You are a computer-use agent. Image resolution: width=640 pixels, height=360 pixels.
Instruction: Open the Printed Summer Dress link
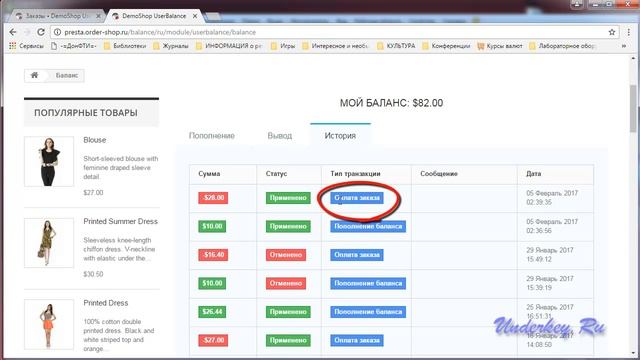coord(120,221)
